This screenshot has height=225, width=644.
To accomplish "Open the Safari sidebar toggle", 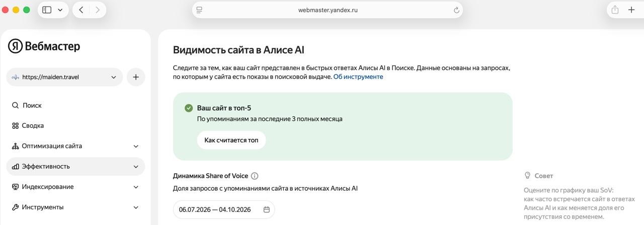I will [47, 10].
